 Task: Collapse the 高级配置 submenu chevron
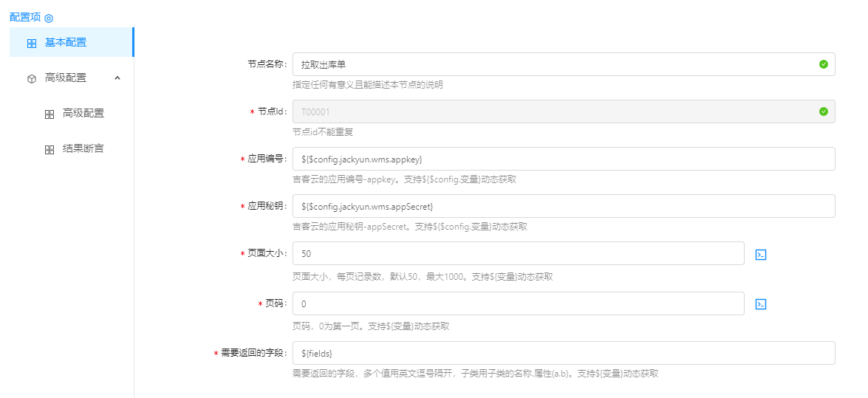click(x=117, y=78)
